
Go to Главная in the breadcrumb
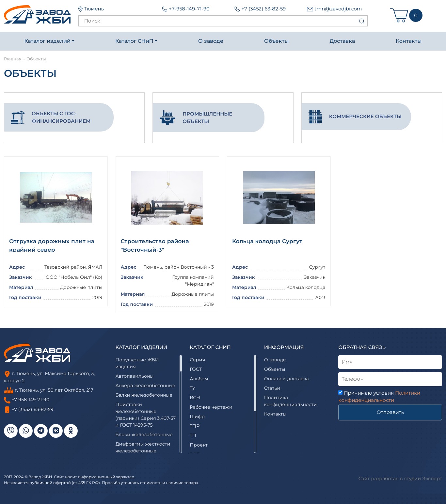pyautogui.click(x=13, y=59)
